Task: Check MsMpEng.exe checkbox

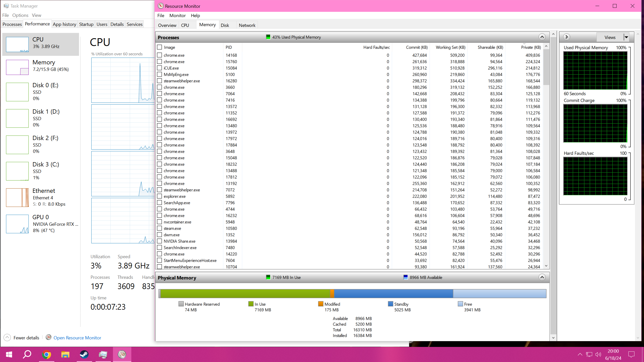Action: click(x=159, y=74)
